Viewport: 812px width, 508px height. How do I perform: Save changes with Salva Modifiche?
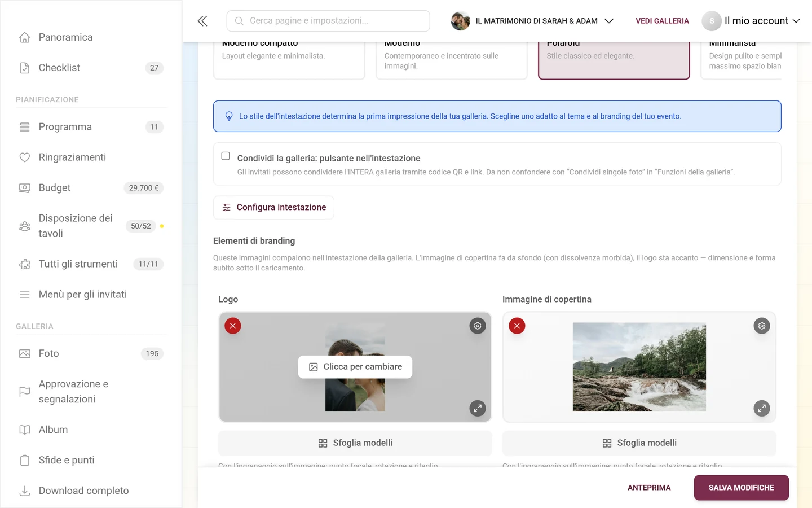pos(741,488)
